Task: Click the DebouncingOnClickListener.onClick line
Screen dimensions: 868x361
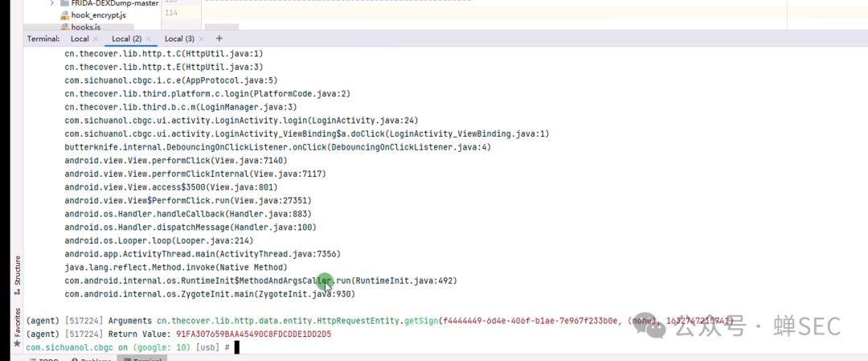Action: 277,146
